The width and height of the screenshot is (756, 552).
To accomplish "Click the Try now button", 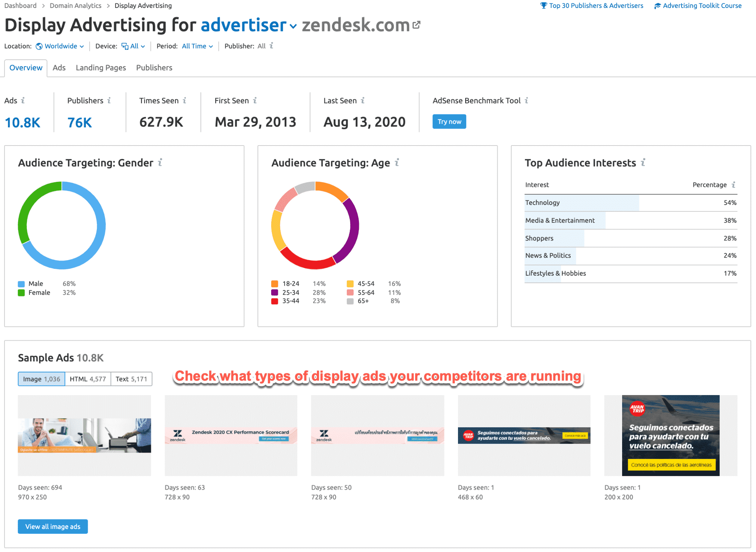I will point(449,121).
